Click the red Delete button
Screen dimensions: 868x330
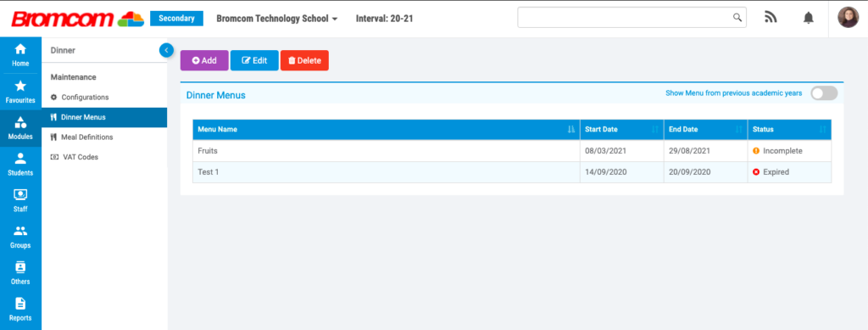pos(304,60)
